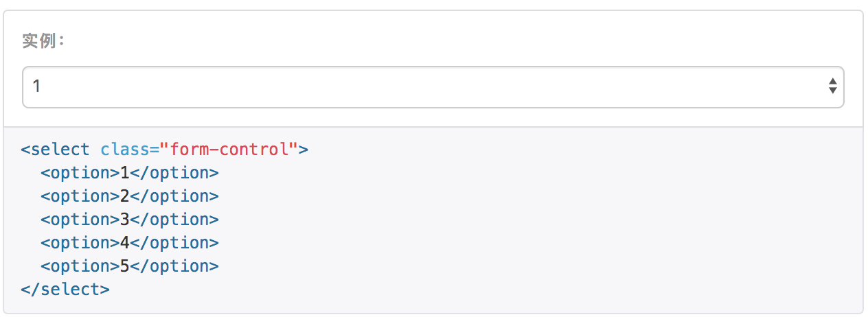Click the option 1 code line
Viewport: 868px width, 317px height.
[x=129, y=173]
